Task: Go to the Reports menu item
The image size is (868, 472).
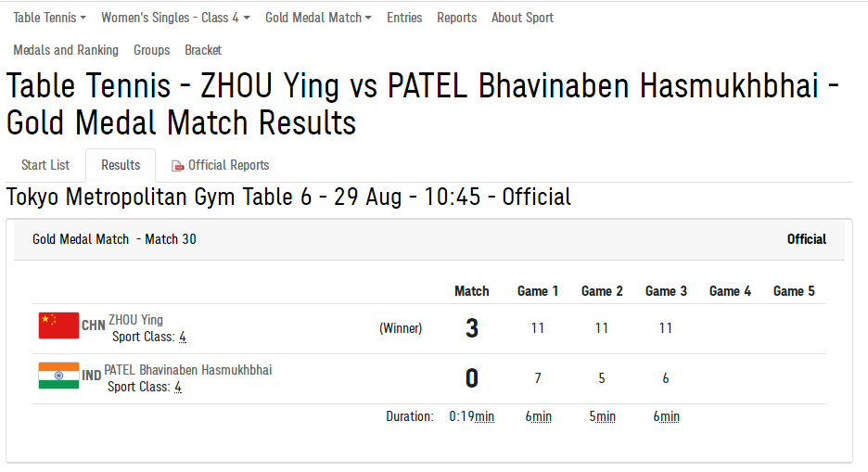Action: click(x=456, y=18)
